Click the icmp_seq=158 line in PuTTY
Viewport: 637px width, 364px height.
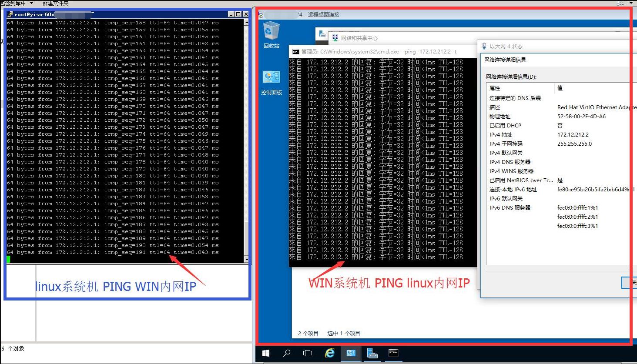click(x=113, y=23)
